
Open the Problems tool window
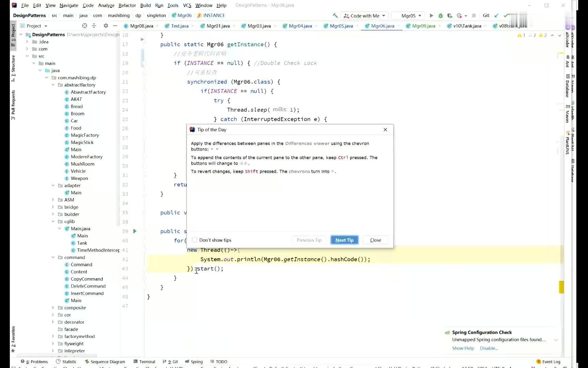[x=34, y=362]
